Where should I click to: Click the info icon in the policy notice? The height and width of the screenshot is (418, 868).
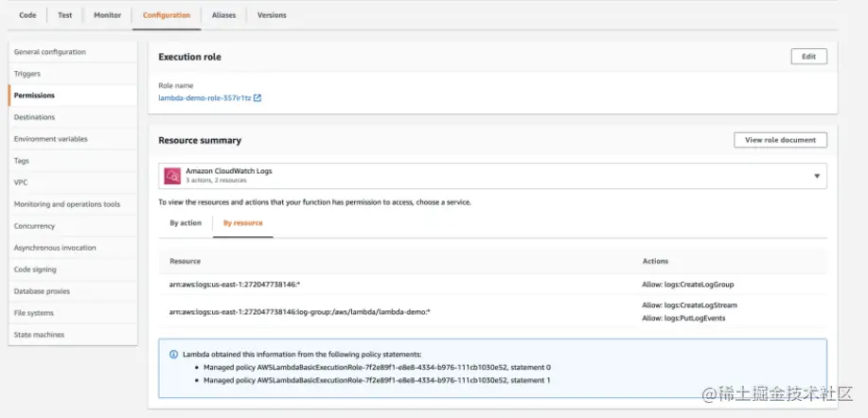tap(174, 354)
